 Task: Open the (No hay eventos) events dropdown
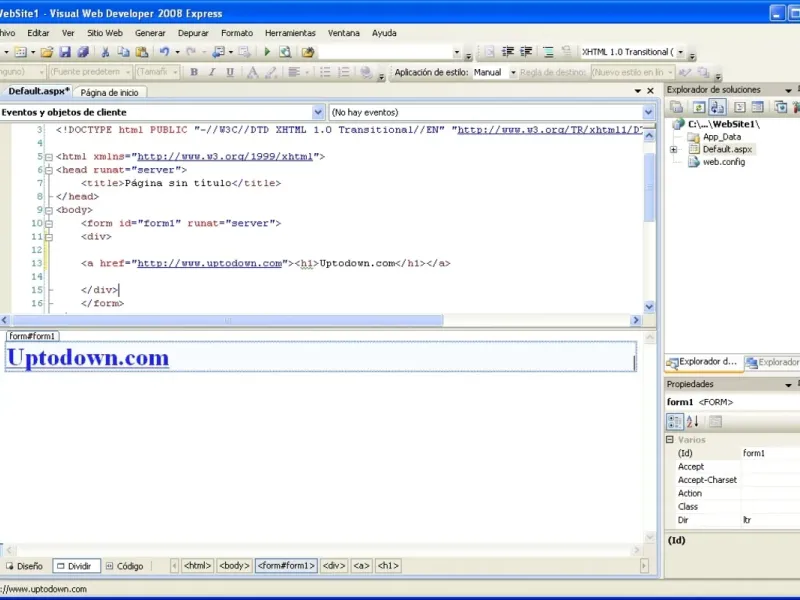(648, 112)
